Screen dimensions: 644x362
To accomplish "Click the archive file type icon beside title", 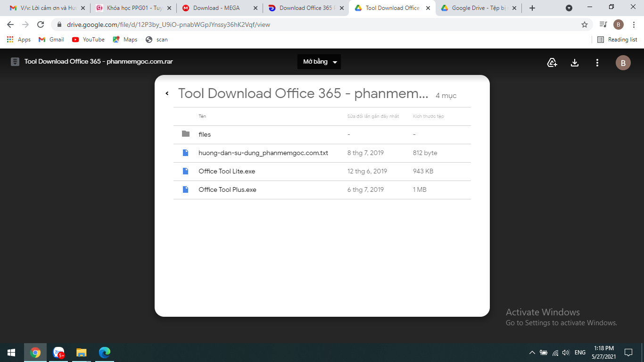I will (x=15, y=62).
